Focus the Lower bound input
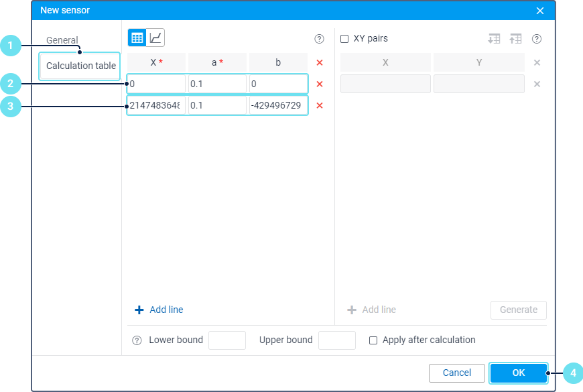 227,340
